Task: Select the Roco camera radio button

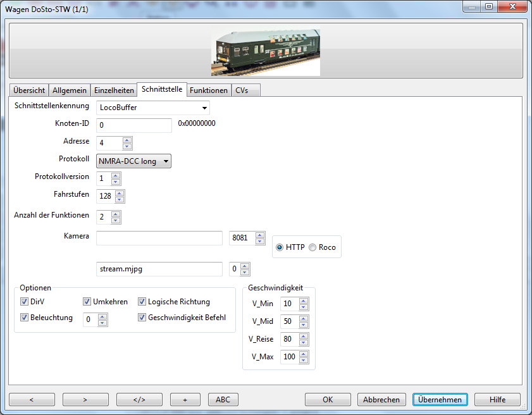Action: [312, 247]
